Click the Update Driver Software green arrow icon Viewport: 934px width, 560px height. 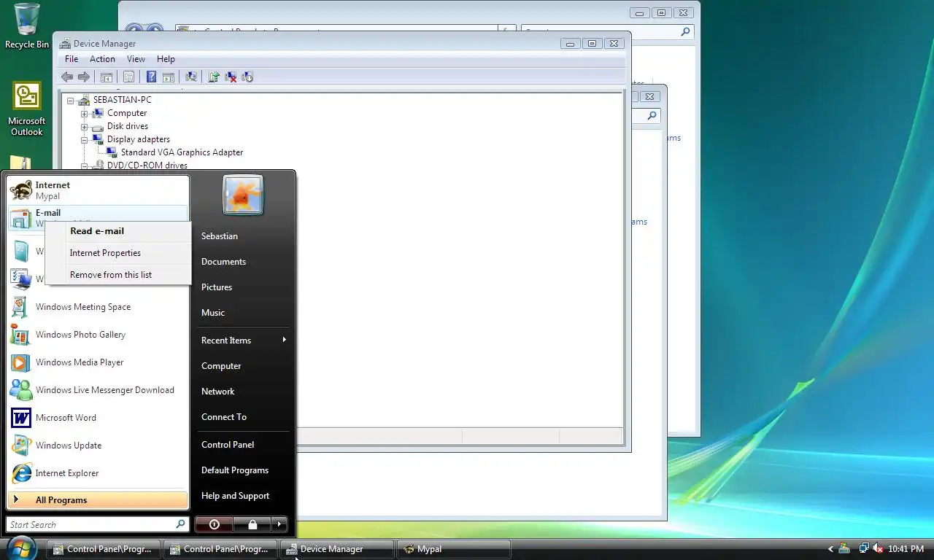(x=214, y=77)
